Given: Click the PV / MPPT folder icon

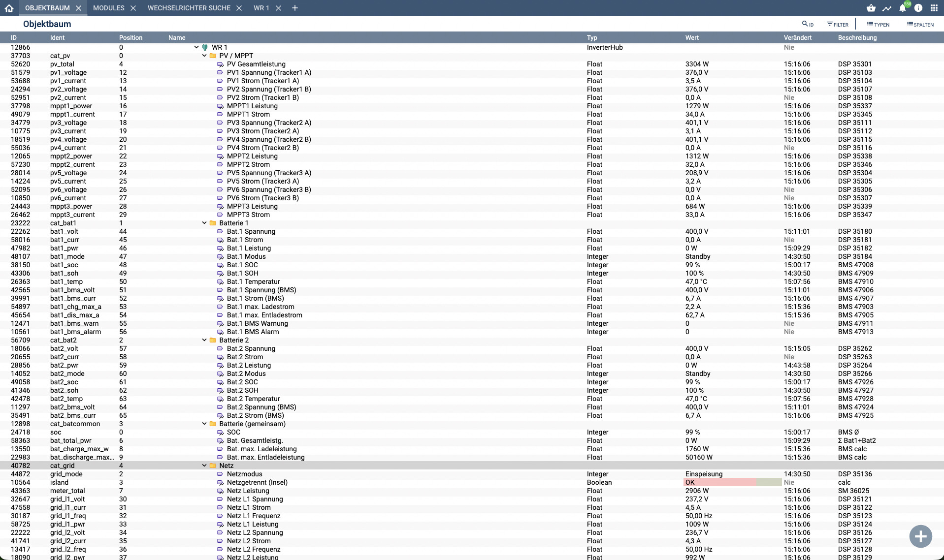Looking at the screenshot, I should pyautogui.click(x=213, y=56).
